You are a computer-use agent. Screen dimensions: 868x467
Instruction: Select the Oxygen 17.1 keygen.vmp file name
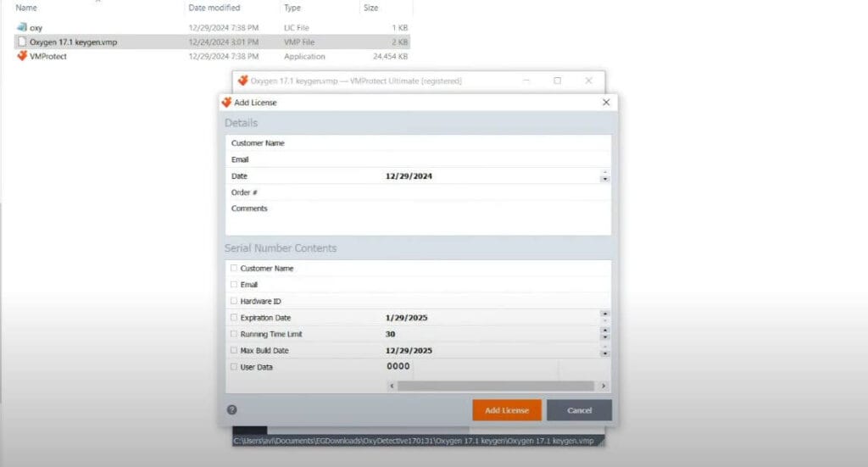click(73, 42)
